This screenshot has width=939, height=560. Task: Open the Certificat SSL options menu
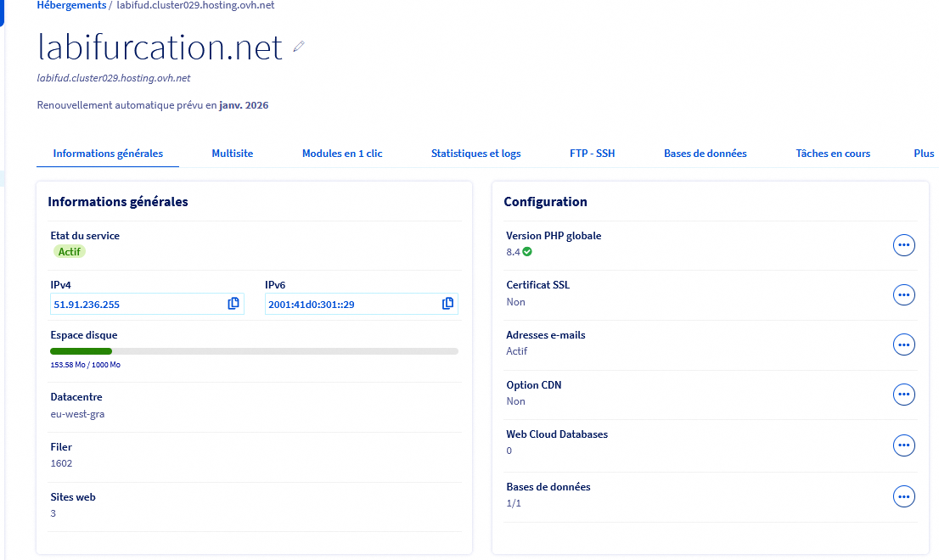904,294
